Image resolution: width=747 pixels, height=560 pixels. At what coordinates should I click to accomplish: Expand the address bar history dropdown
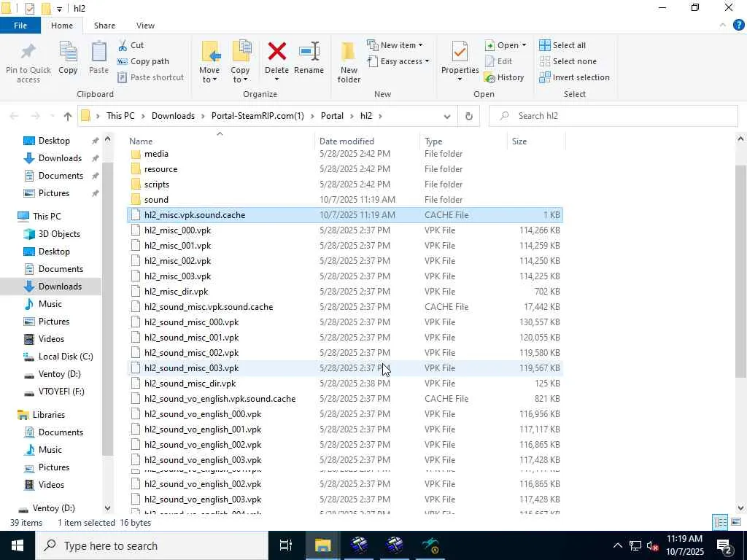(447, 116)
